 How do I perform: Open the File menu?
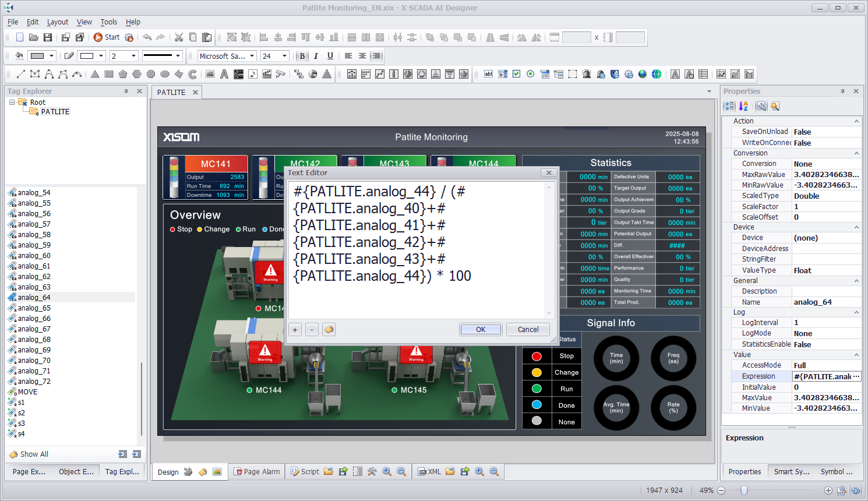click(13, 22)
